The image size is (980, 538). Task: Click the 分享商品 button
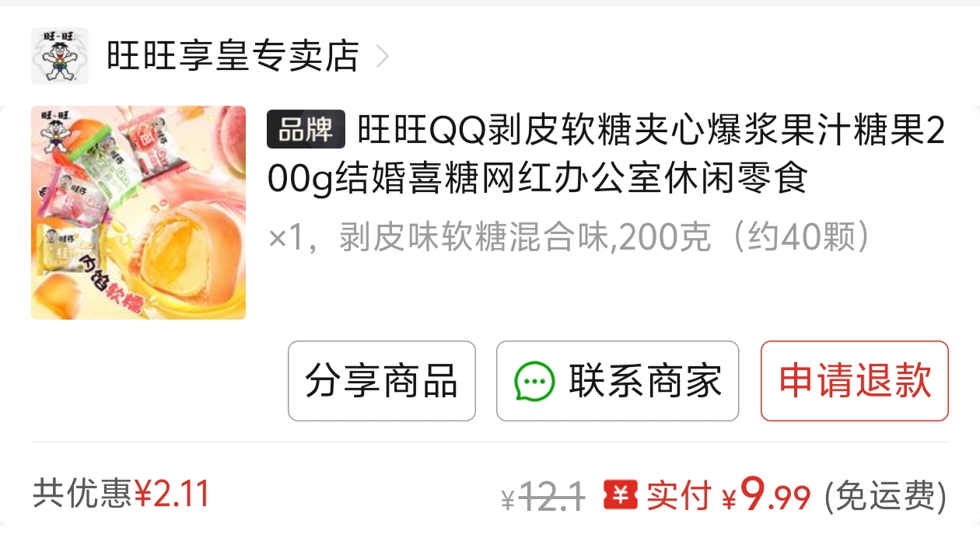(x=382, y=381)
